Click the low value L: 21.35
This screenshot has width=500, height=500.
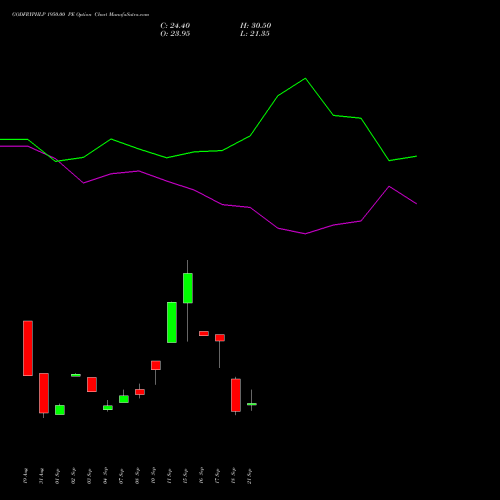point(255,34)
